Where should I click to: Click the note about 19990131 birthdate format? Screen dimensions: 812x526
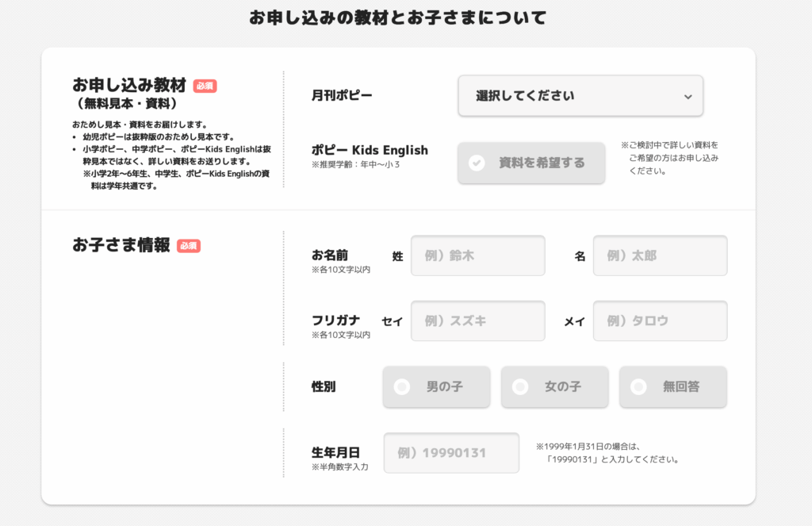pos(608,453)
